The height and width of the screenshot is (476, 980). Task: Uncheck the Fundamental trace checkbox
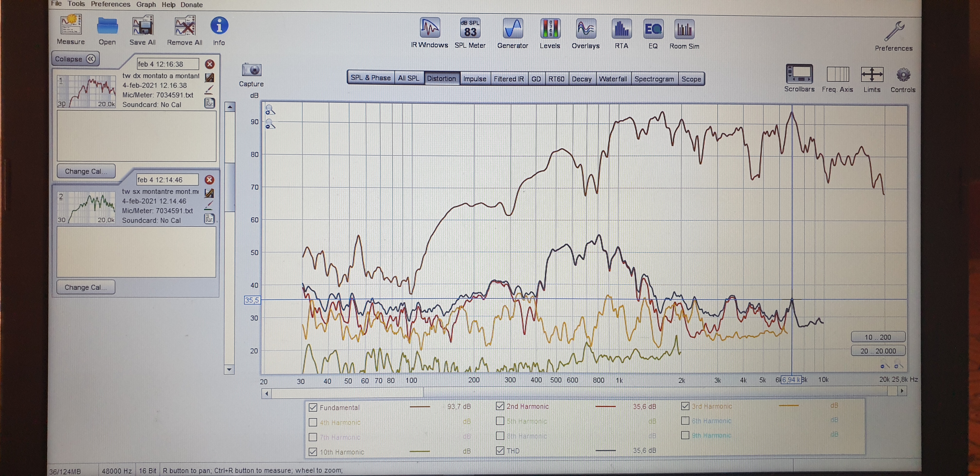(x=313, y=407)
